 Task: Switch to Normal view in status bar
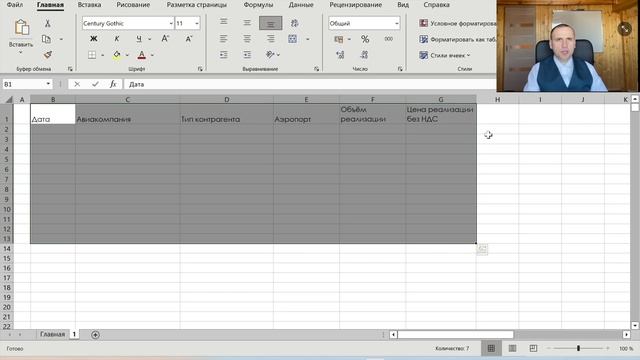pos(491,348)
